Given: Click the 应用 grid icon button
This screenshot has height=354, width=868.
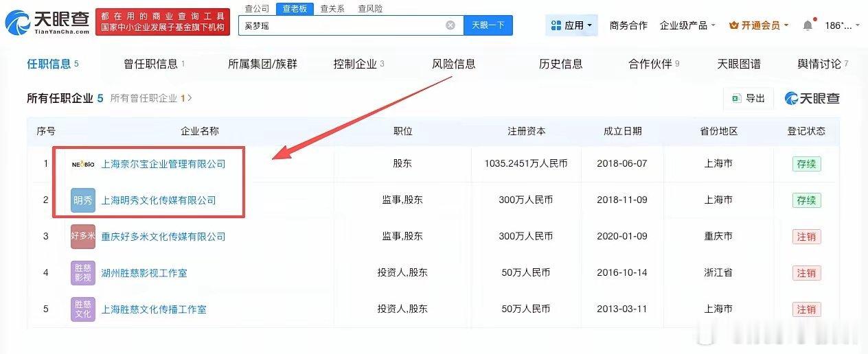Looking at the screenshot, I should click(571, 25).
